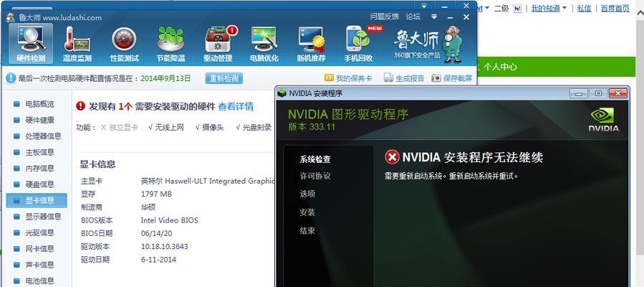Viewport: 644px width, 287px height.
Task: Click the driver date 6-11-2014
Action: point(158,260)
